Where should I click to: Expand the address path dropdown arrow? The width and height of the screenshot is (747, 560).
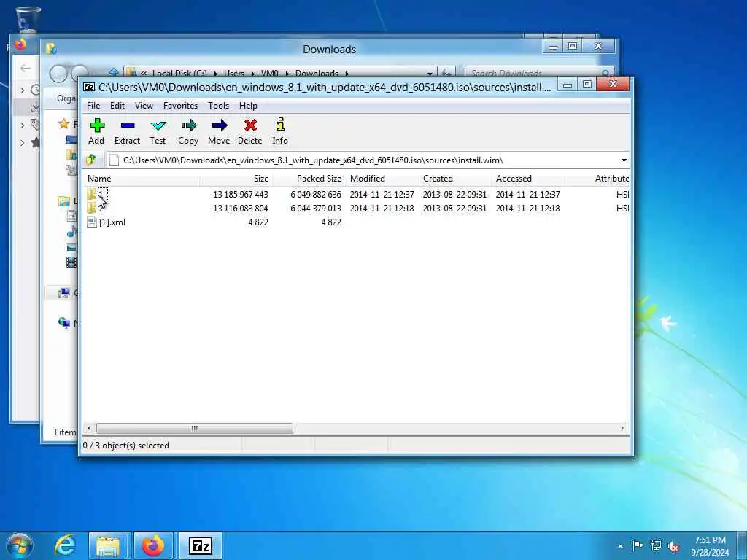click(x=624, y=160)
